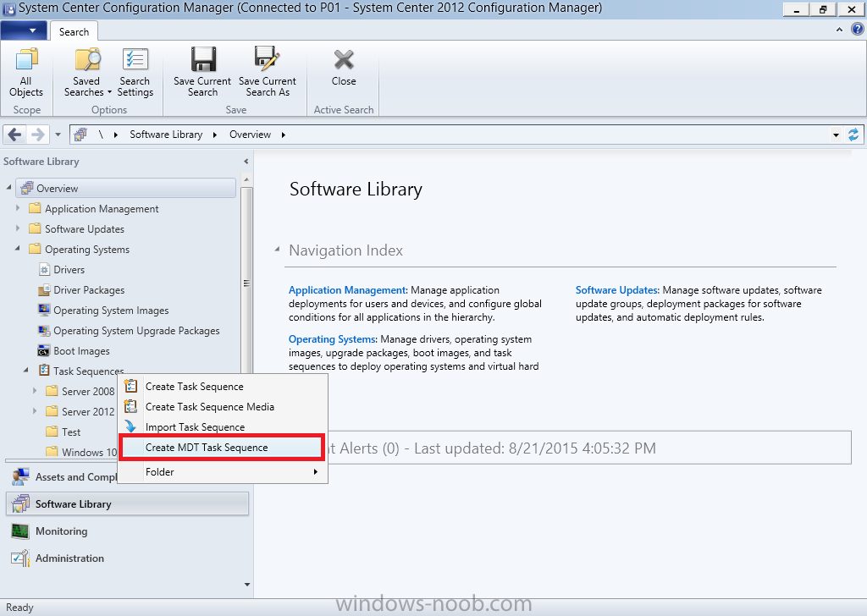Open the Assets and Compliance workspace icon

[x=21, y=476]
